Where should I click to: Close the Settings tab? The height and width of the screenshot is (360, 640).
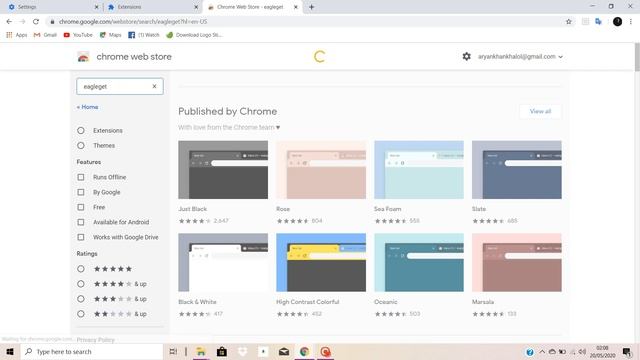tap(96, 7)
